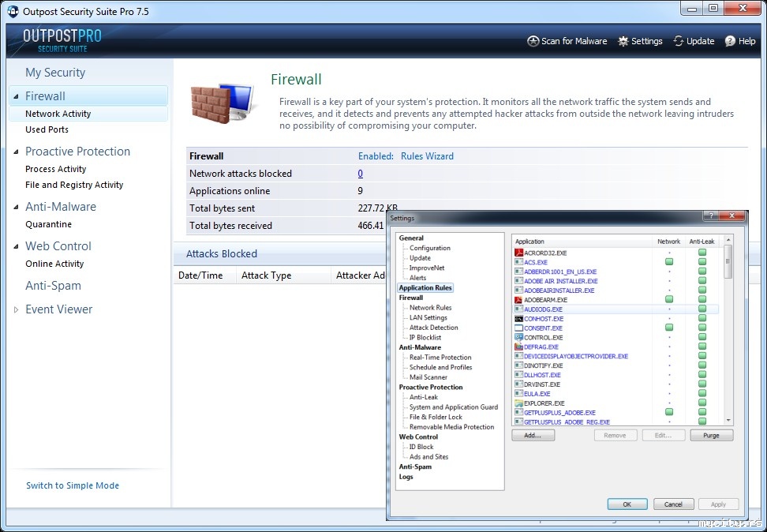Click the Application column header in Settings
The height and width of the screenshot is (532, 767).
(582, 242)
